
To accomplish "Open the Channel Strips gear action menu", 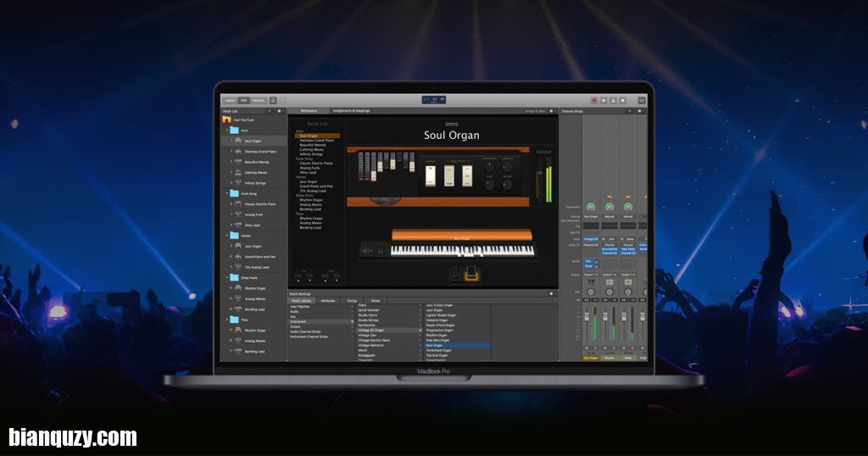I will (x=639, y=111).
